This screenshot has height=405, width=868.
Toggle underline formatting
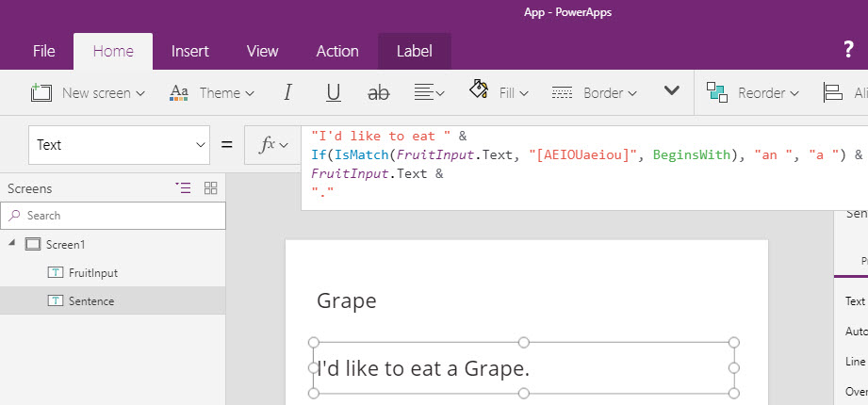point(333,92)
